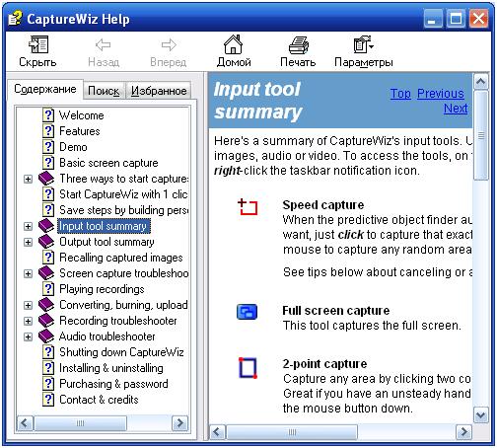Follow the Previous link in the header
497x448 pixels.
[x=441, y=94]
